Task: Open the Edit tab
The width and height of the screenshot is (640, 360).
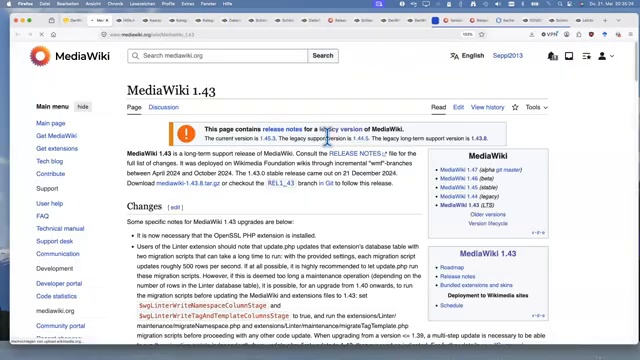Action: 458,107
